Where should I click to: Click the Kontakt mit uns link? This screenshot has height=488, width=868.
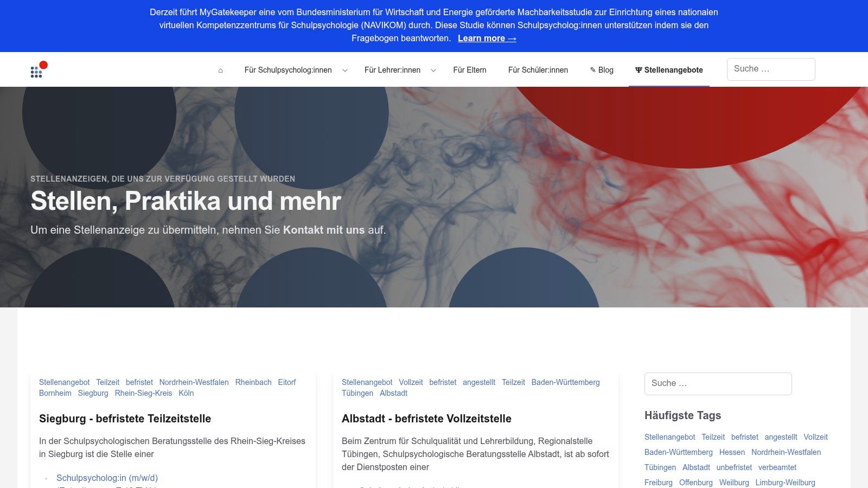tap(324, 230)
